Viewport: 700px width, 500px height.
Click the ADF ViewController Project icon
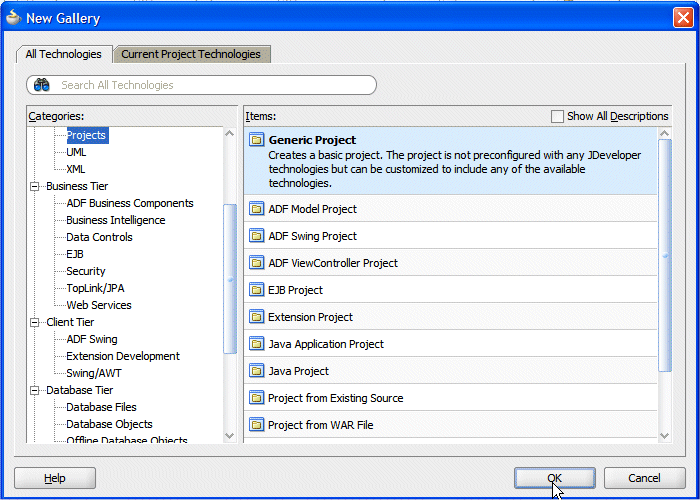(x=257, y=263)
